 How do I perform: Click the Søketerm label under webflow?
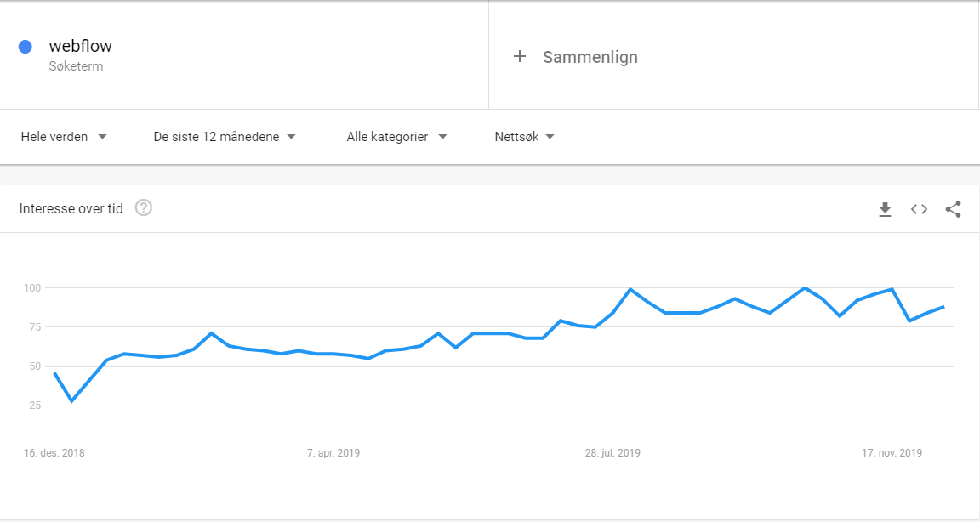pyautogui.click(x=76, y=66)
